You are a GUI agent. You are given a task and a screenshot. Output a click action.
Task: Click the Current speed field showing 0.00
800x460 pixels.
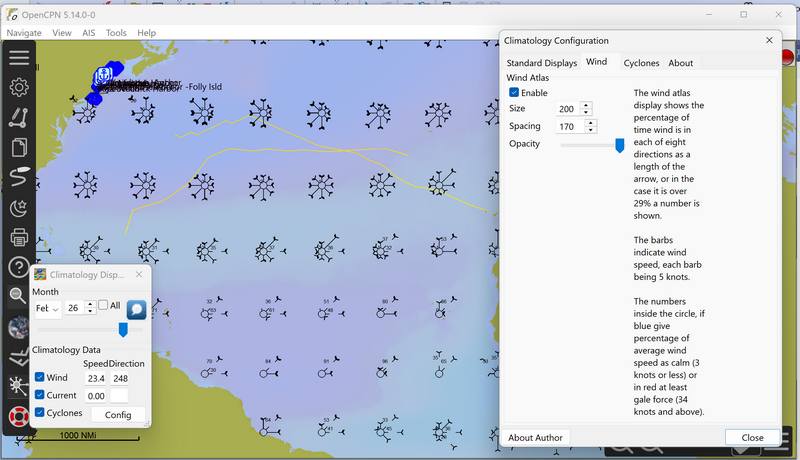point(96,396)
